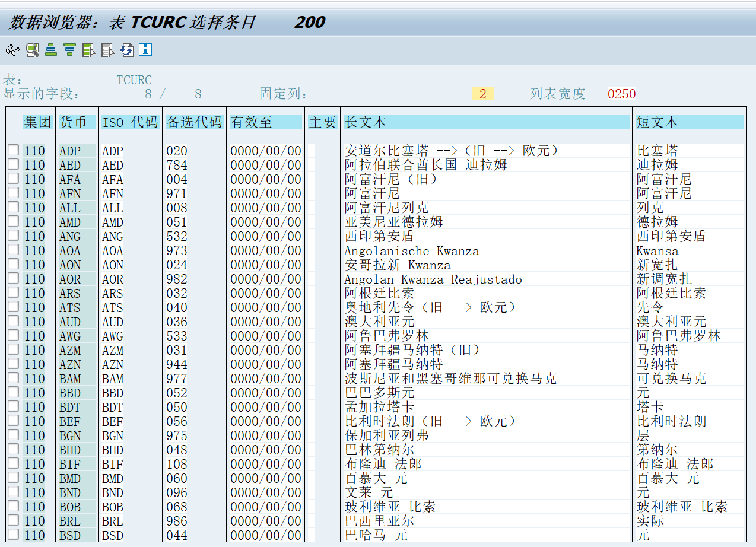Click long text 澳大利亚元
The image size is (756, 547).
pyautogui.click(x=380, y=322)
